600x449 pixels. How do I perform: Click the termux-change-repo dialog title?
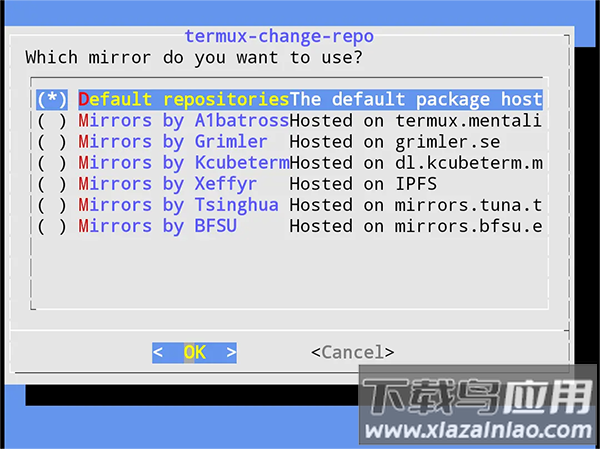tap(279, 36)
